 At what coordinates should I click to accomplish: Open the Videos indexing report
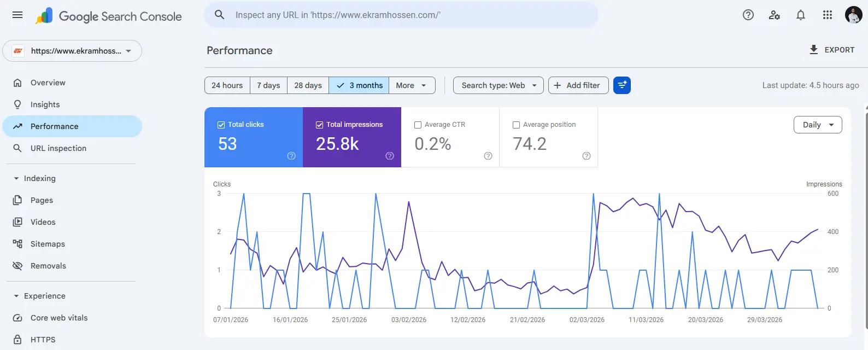(x=72, y=222)
